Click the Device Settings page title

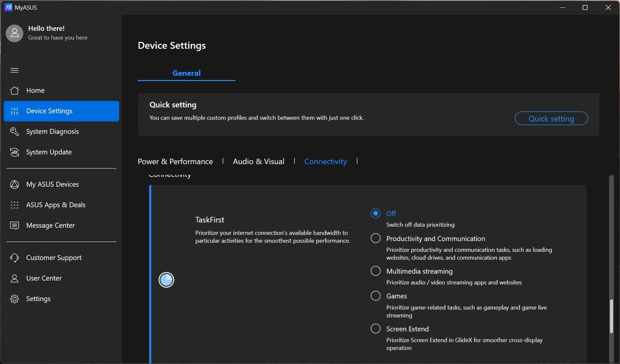tap(172, 46)
